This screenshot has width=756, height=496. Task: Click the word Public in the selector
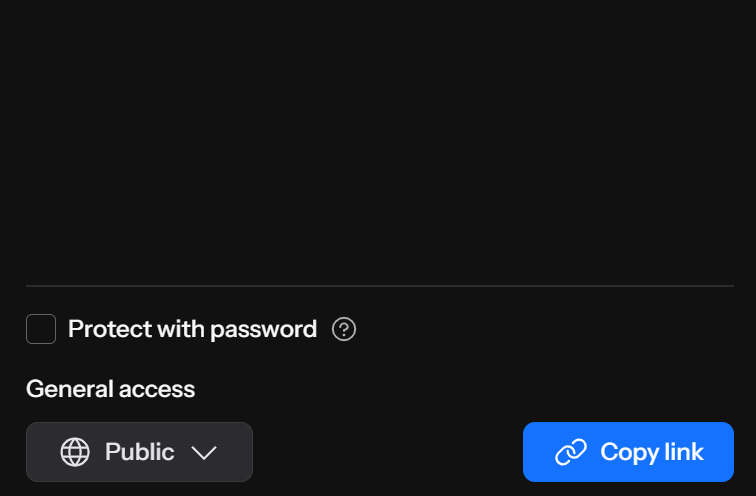point(139,452)
